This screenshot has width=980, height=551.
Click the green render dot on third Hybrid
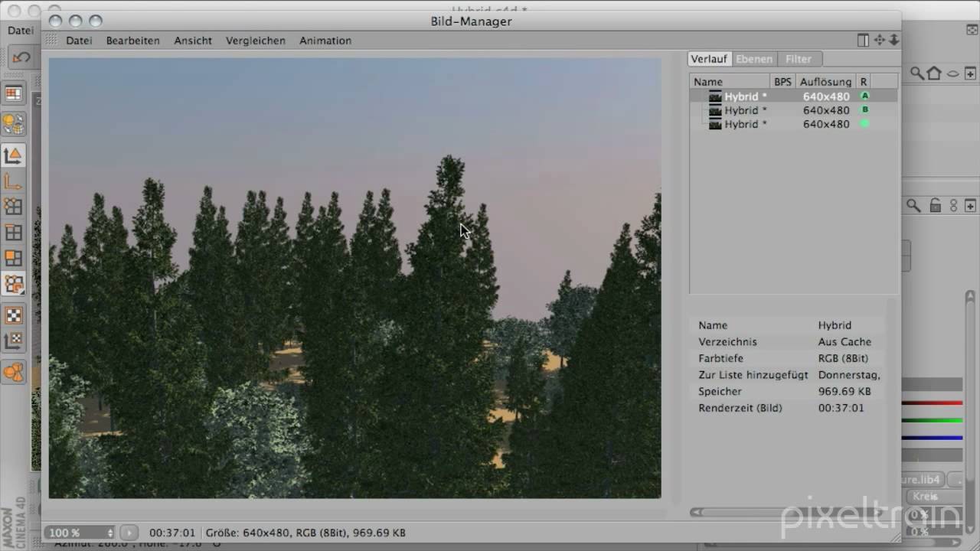[865, 123]
